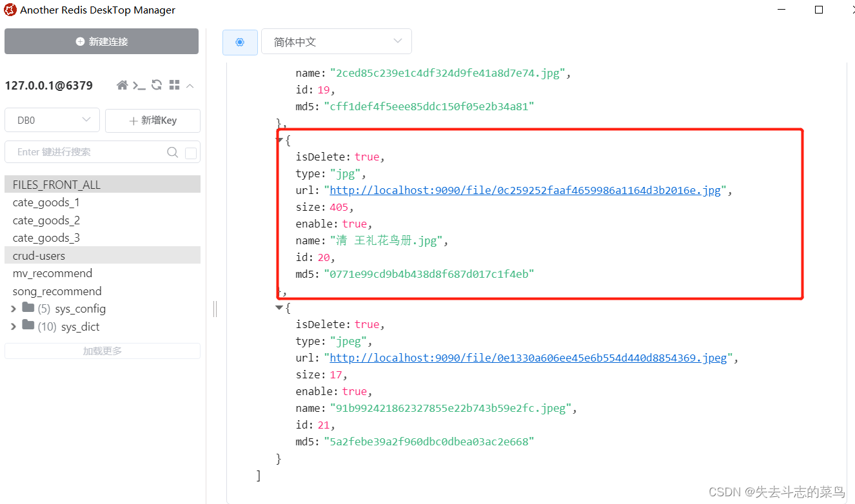Screen dimensions: 855x504
Task: Expand the sys_config folder
Action: point(14,309)
